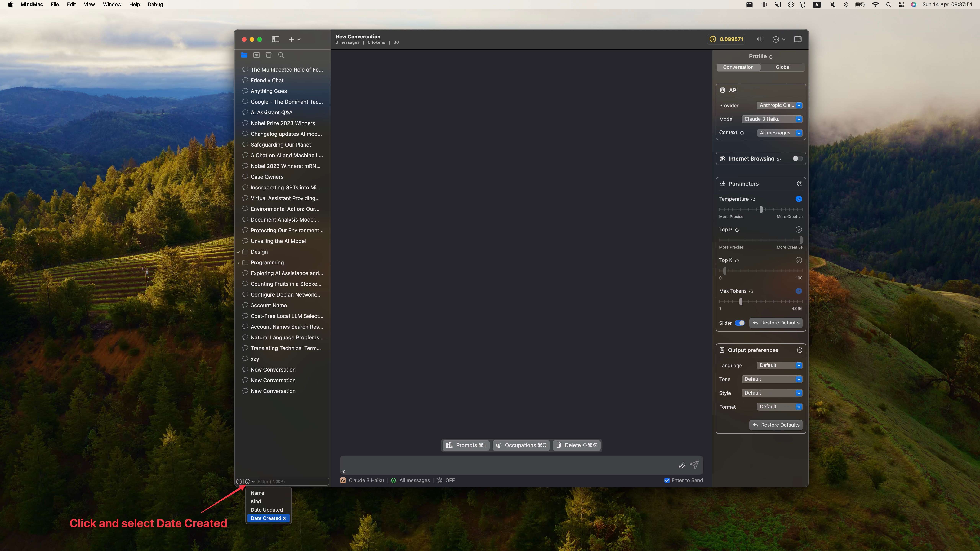Open macOS Control Center icon

tap(902, 5)
